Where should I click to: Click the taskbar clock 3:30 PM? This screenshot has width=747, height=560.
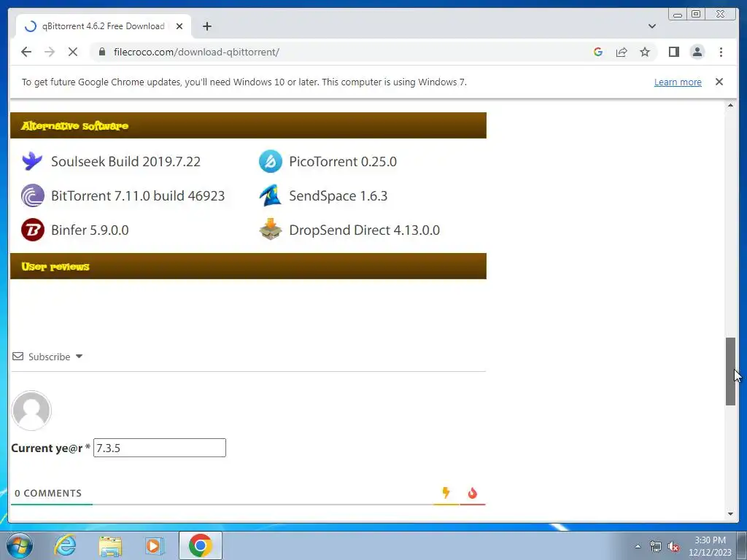pos(710,540)
